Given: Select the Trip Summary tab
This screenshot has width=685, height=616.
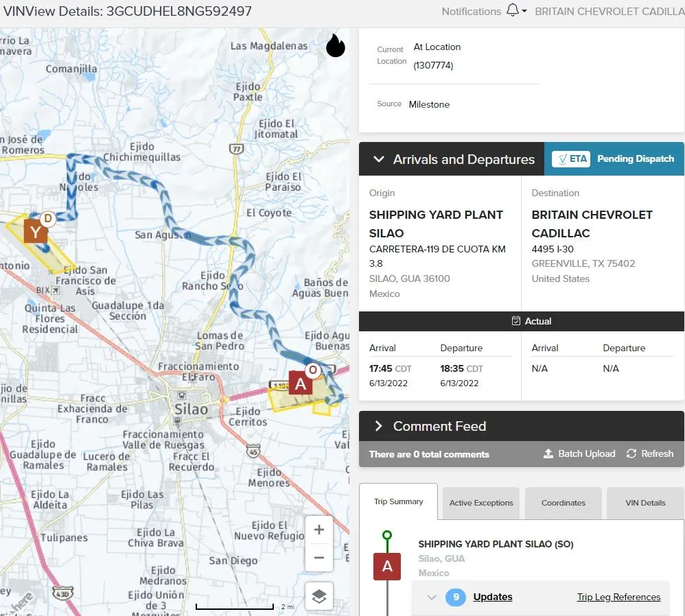Looking at the screenshot, I should tap(398, 501).
